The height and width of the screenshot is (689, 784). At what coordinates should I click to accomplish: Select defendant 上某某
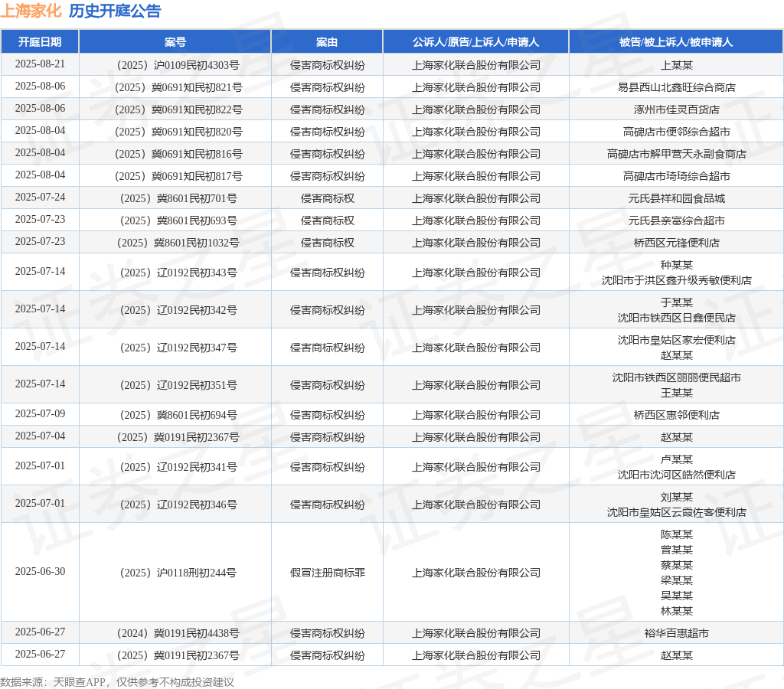point(677,65)
